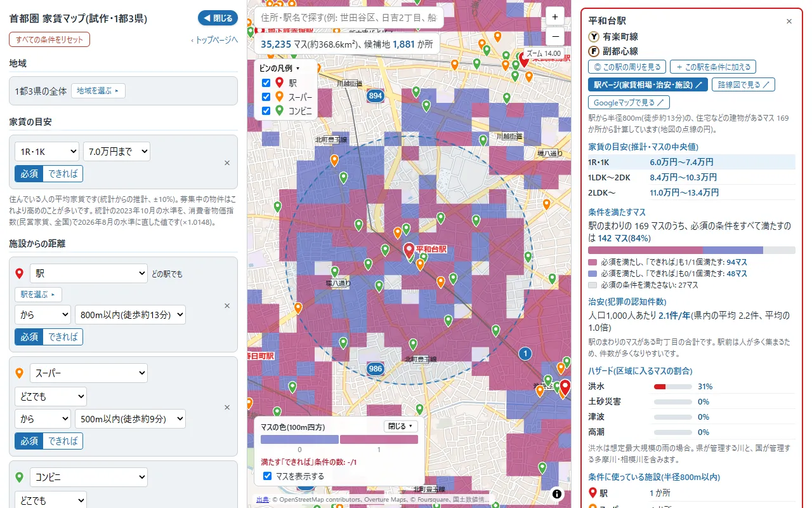Click the map zoom out minus button
This screenshot has height=508, width=812.
pyautogui.click(x=554, y=36)
